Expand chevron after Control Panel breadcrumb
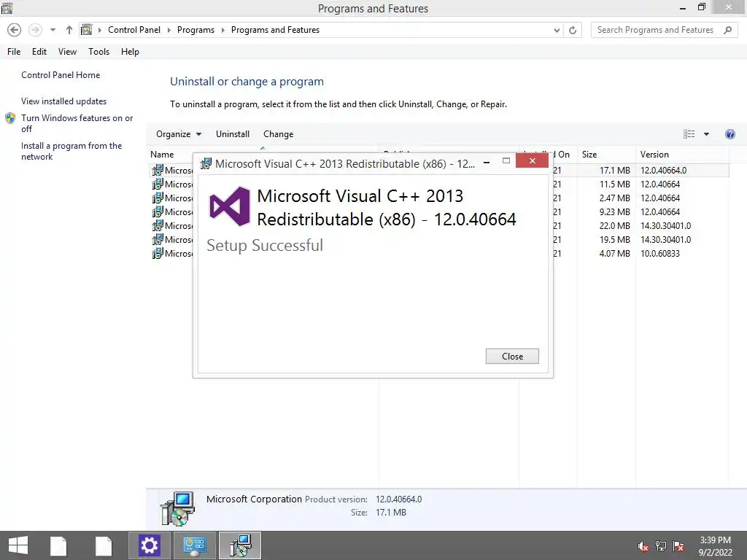This screenshot has height=560, width=747. click(169, 30)
